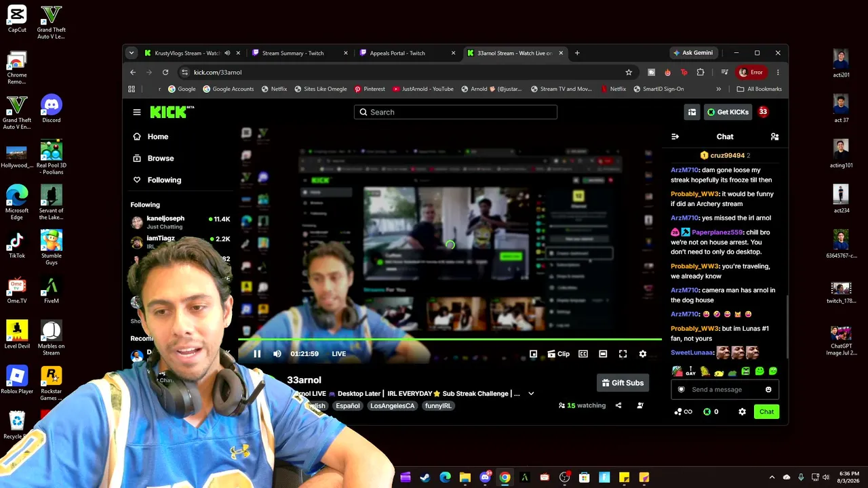The height and width of the screenshot is (488, 868).
Task: Open Steam from the Windows taskbar
Action: (425, 478)
